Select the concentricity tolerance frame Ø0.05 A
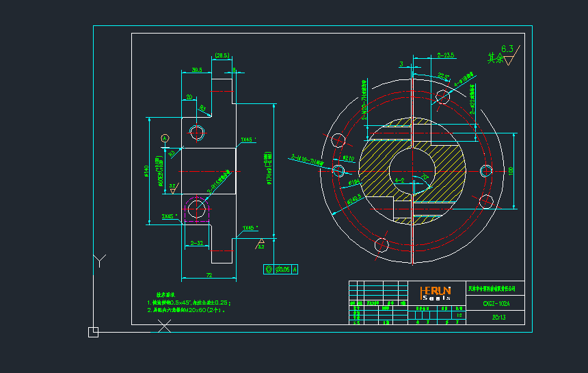The height and width of the screenshot is (373, 588). pos(280,269)
